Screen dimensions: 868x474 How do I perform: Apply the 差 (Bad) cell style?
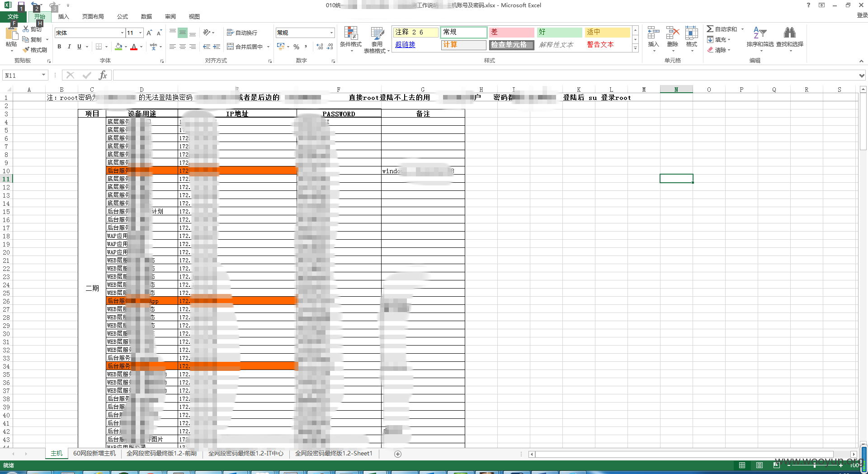coord(511,32)
